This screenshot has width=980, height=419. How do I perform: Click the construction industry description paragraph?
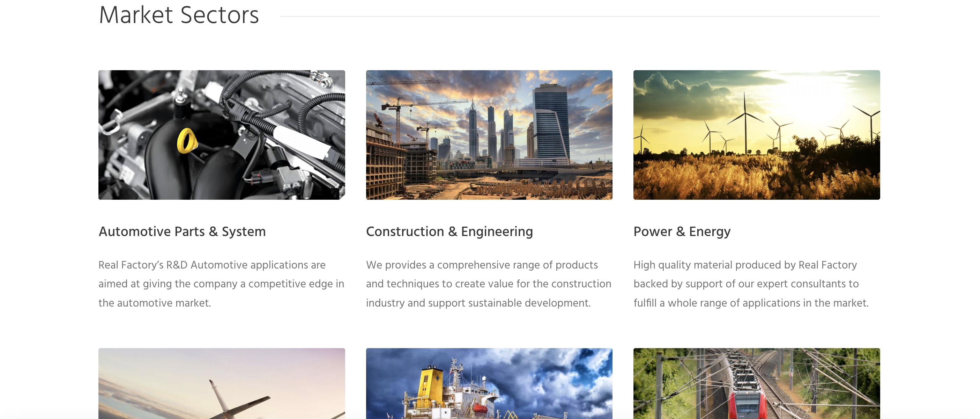(x=489, y=284)
